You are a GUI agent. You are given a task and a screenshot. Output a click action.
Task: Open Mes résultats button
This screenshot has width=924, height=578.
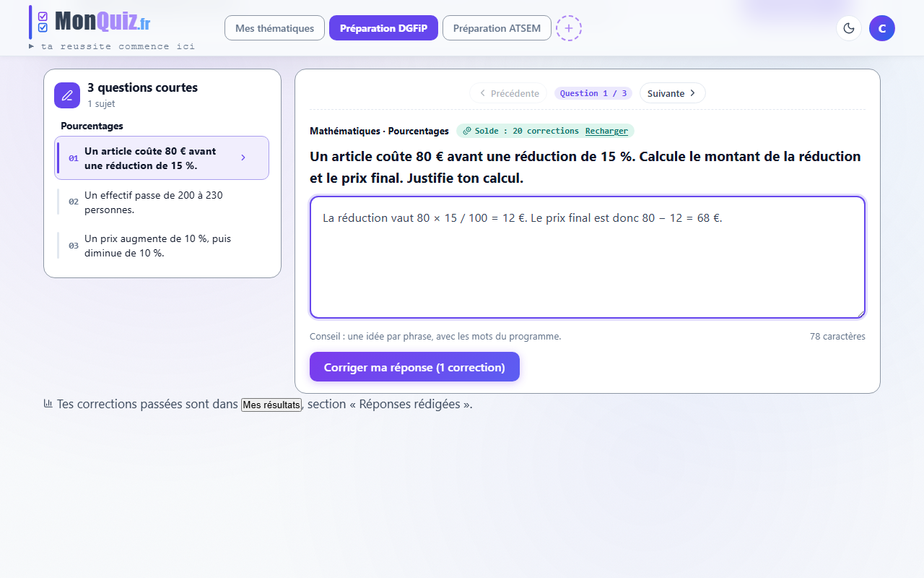[271, 405]
